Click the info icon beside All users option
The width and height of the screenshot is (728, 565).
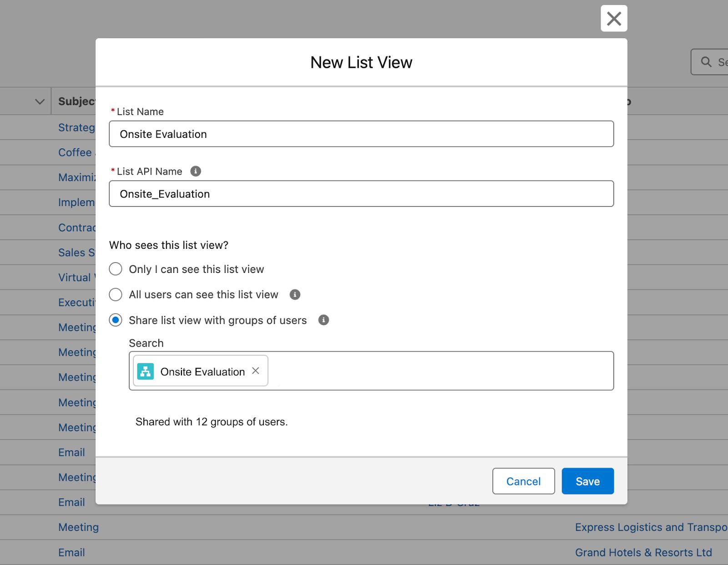pos(295,294)
